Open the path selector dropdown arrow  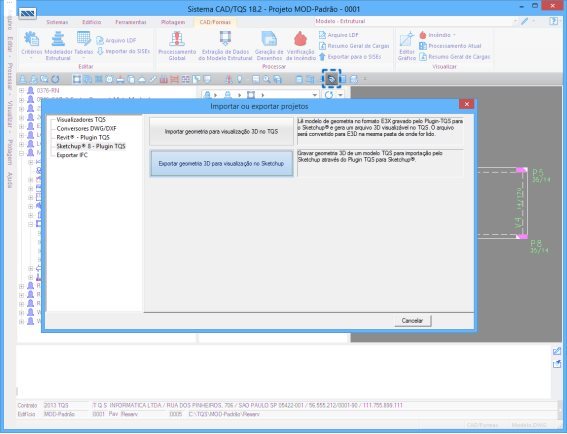315,95
